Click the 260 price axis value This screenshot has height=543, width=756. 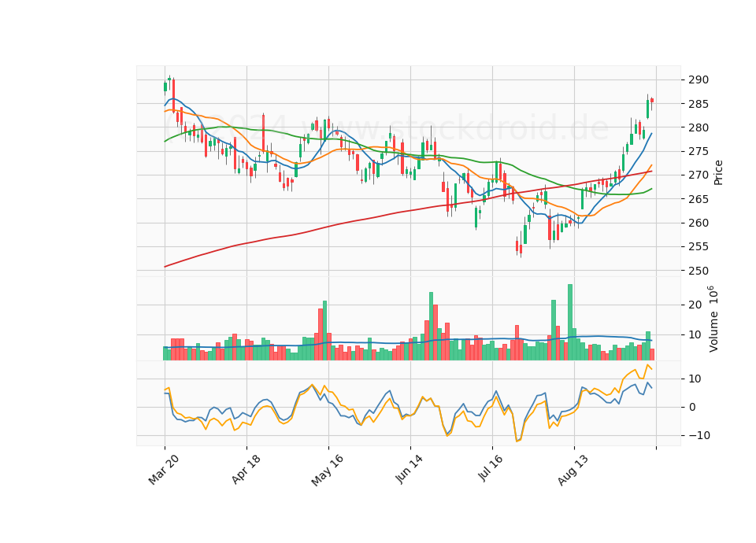click(x=699, y=223)
